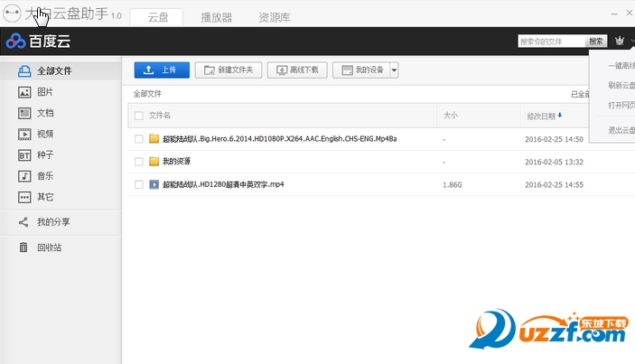
Task: Open 我的分享 share icon
Action: (x=23, y=222)
